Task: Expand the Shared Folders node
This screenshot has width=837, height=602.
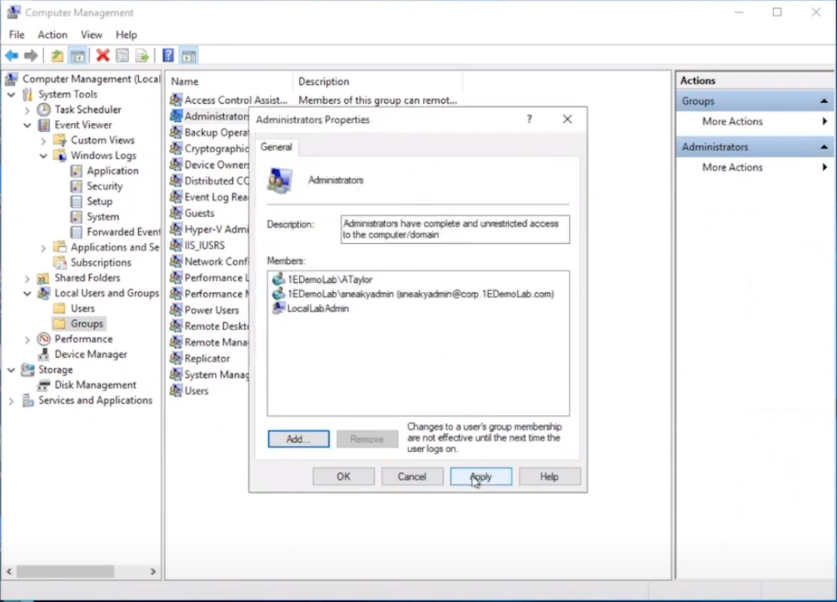Action: click(x=27, y=278)
